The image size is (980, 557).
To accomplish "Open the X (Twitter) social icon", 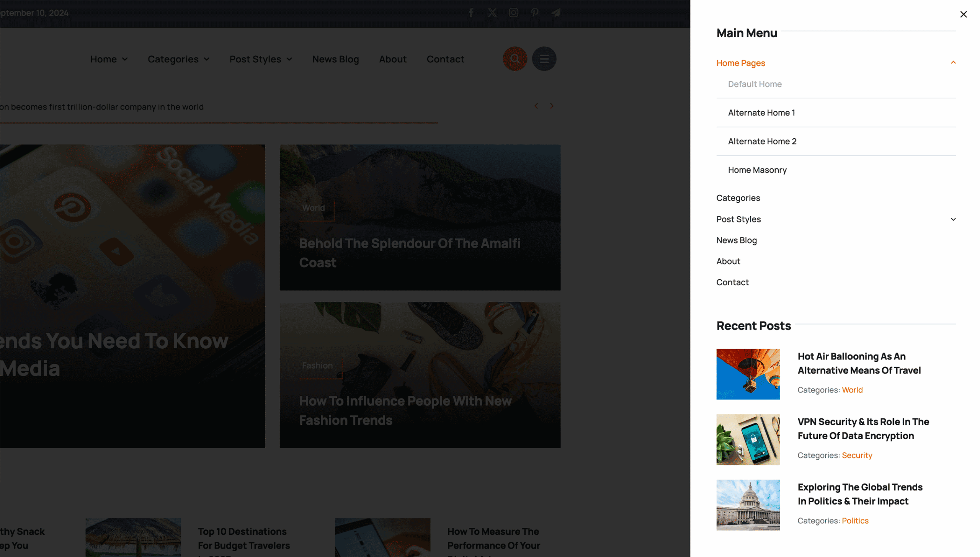I will pyautogui.click(x=492, y=13).
